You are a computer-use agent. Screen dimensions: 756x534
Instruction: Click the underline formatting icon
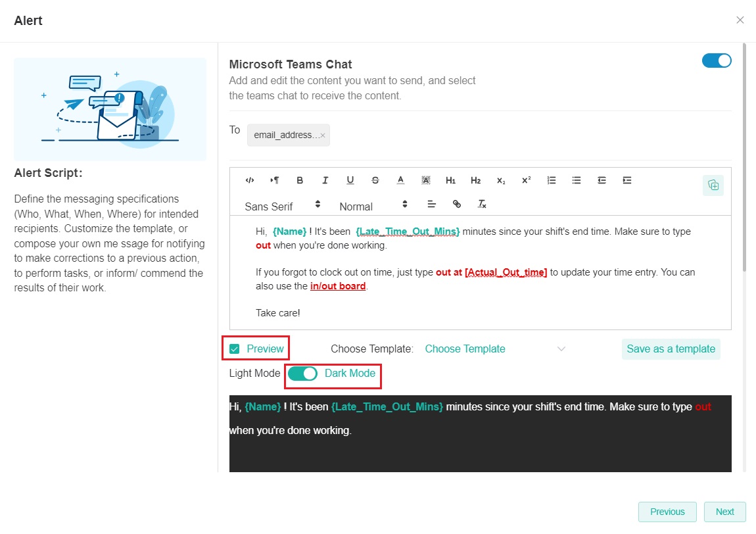pos(350,180)
